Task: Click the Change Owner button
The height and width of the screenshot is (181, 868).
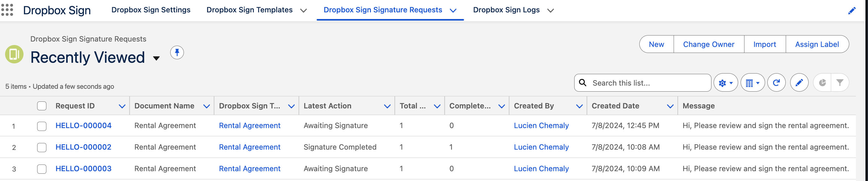Action: (709, 44)
